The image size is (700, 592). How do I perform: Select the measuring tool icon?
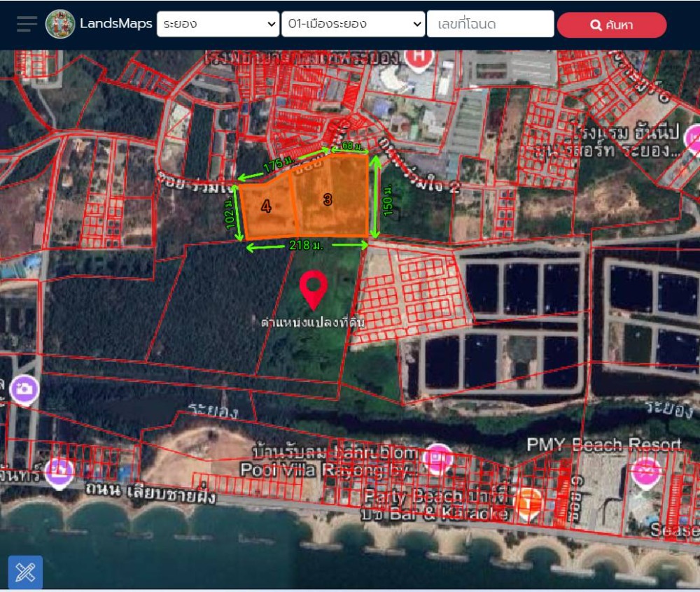(25, 572)
